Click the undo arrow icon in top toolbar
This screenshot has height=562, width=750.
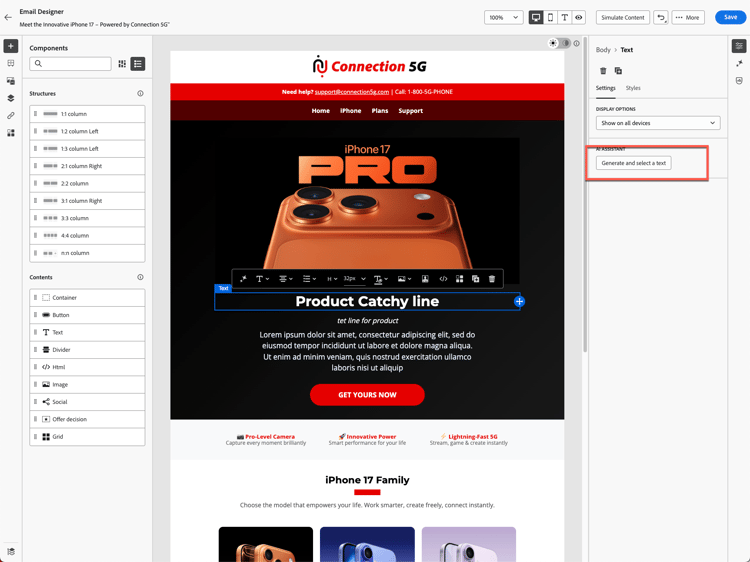pyautogui.click(x=661, y=17)
